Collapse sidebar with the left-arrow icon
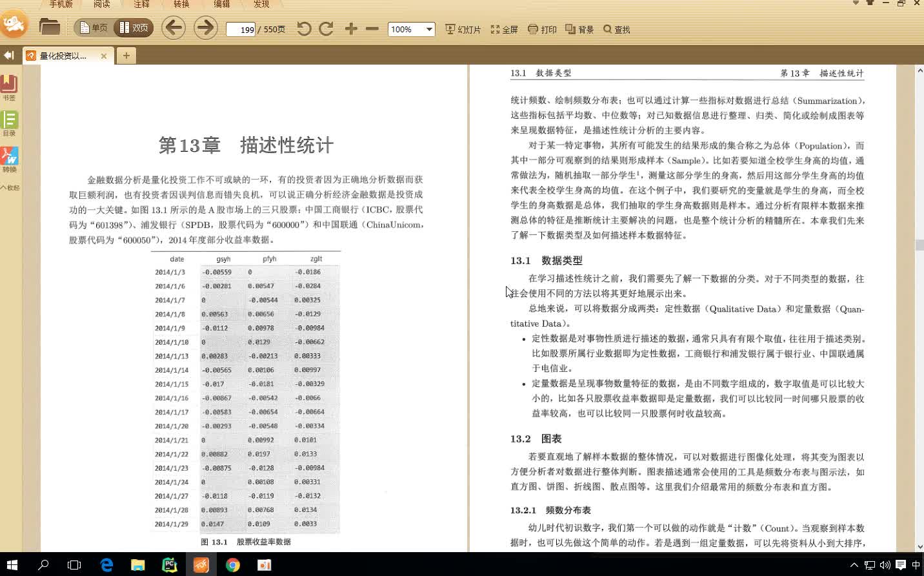This screenshot has width=924, height=576. 8,56
